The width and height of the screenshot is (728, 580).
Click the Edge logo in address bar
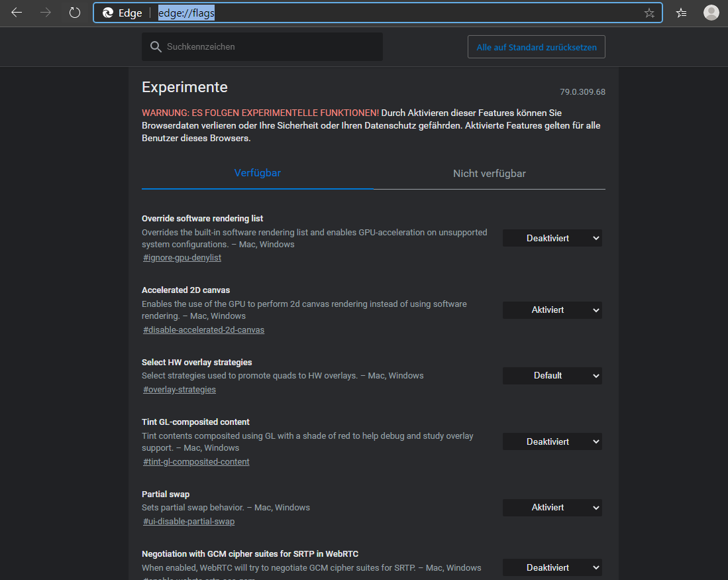[108, 13]
